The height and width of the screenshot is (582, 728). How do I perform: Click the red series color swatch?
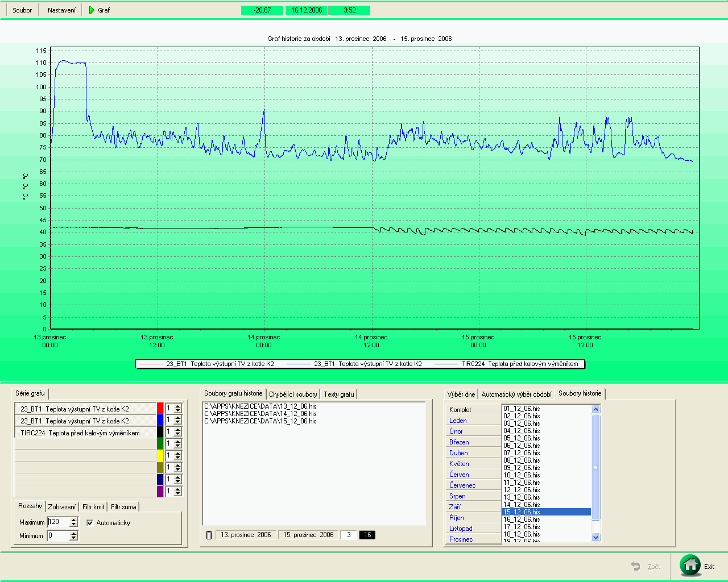click(x=160, y=408)
